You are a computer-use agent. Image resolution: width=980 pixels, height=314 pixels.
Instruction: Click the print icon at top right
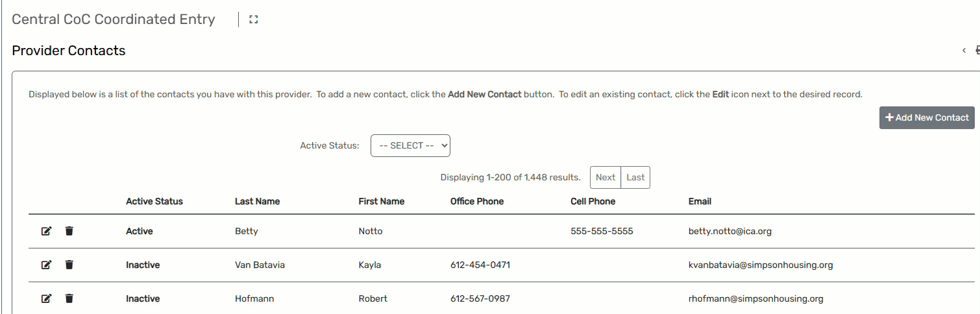tap(977, 51)
